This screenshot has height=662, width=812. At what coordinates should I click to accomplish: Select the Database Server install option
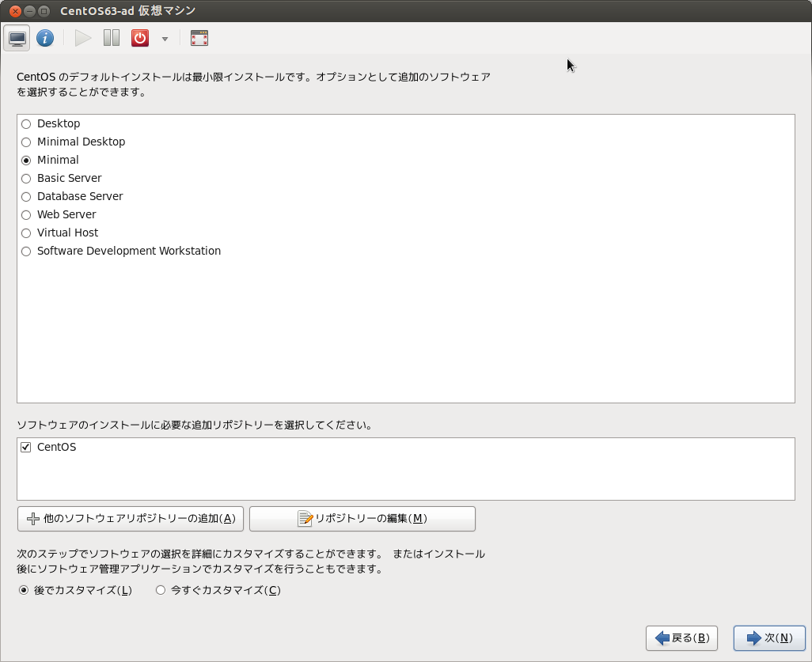click(26, 196)
